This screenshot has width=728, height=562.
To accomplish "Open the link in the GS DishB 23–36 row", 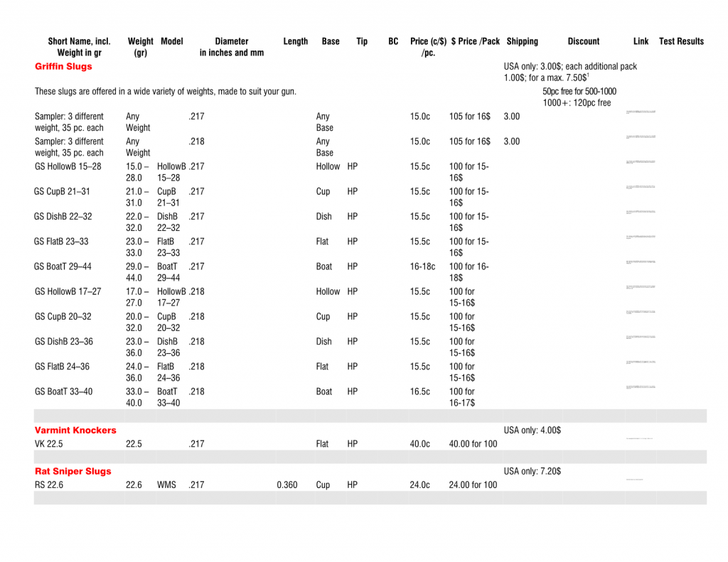I will 641,337.
